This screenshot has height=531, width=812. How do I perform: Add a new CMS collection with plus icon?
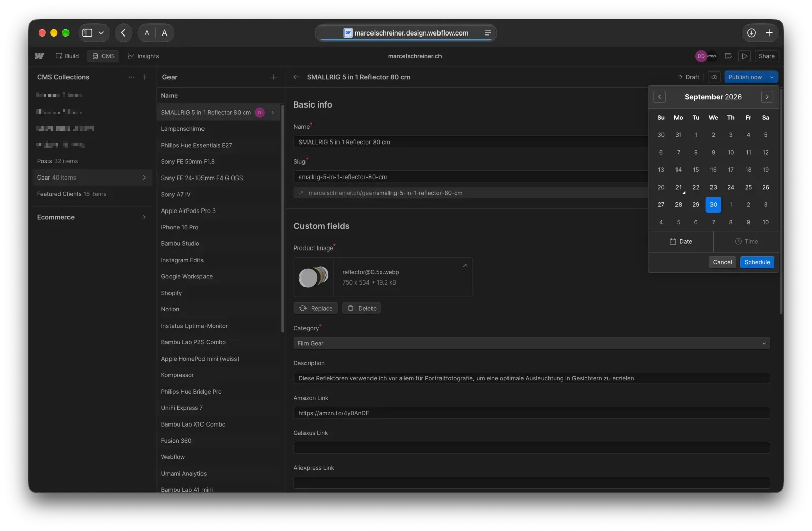pos(144,77)
